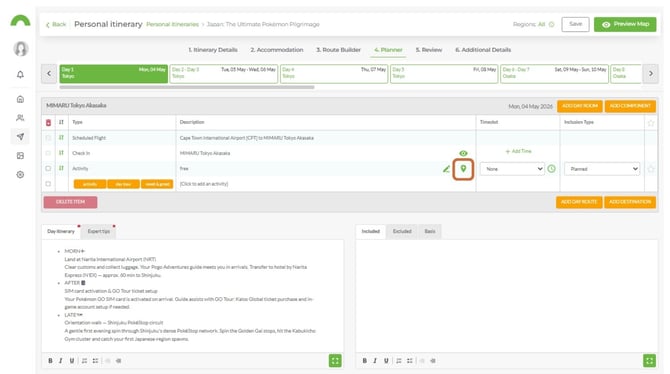The image size is (670, 374).
Task: Switch to Expert tips tab
Action: pyautogui.click(x=99, y=231)
